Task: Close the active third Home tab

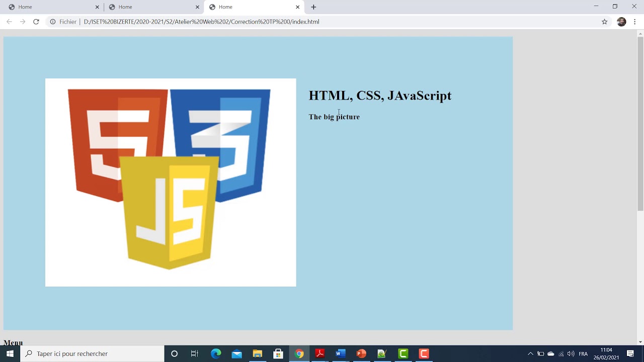Action: [x=297, y=7]
